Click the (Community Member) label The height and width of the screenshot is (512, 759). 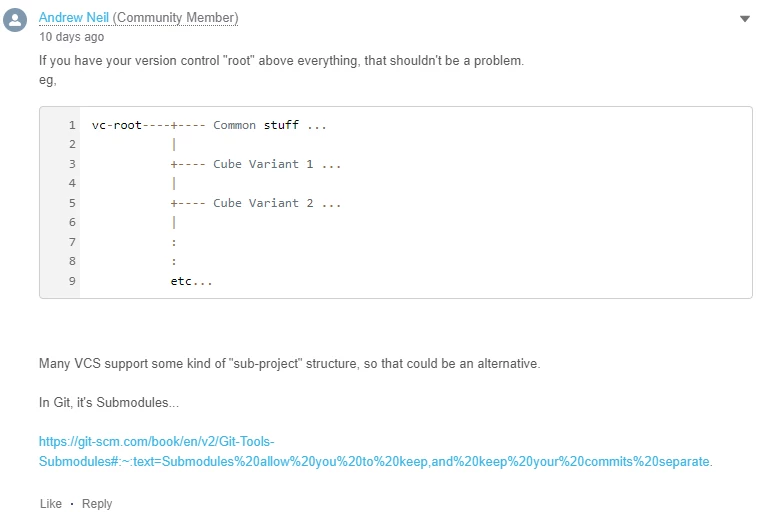[175, 17]
